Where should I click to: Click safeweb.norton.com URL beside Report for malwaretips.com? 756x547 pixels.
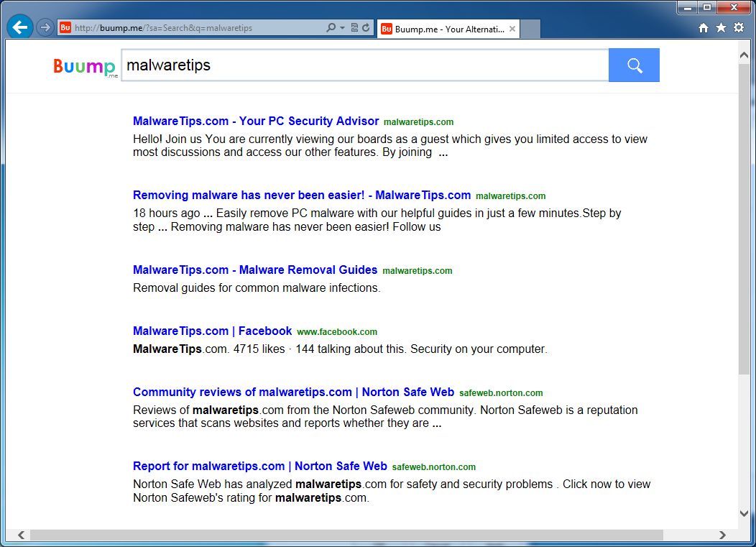coord(434,467)
